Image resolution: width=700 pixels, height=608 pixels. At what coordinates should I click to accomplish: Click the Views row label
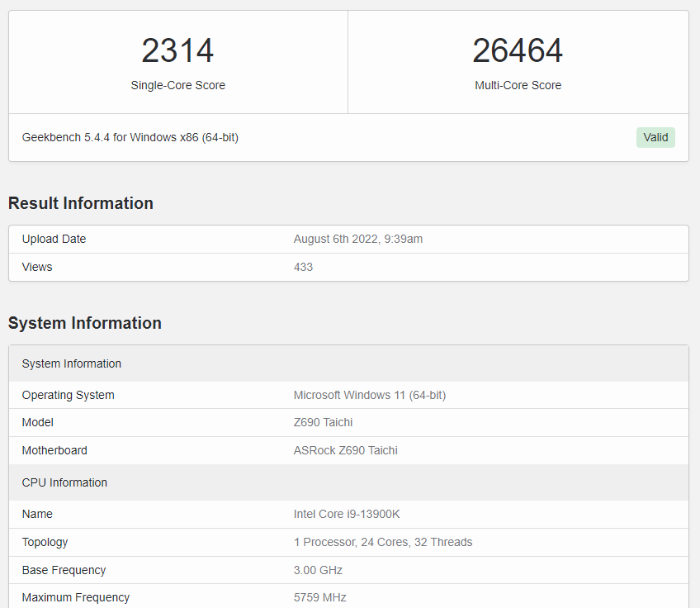click(x=37, y=267)
